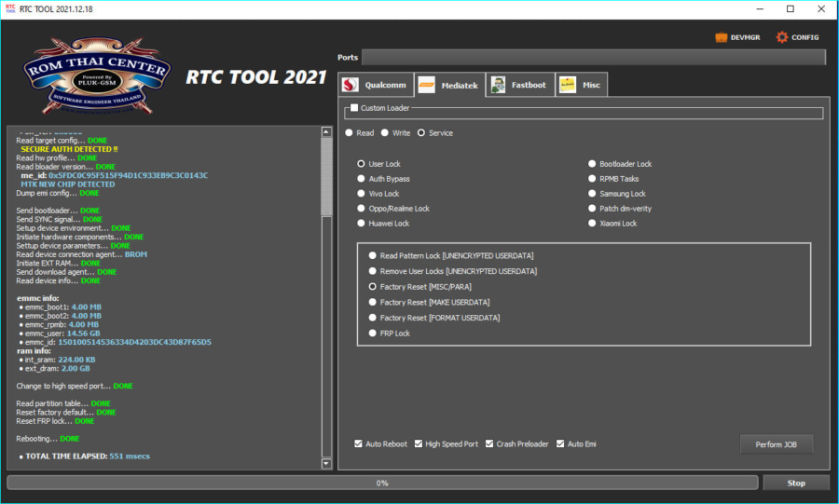Close the RTC Tool window
Viewport: 839px width, 504px height.
(820, 9)
